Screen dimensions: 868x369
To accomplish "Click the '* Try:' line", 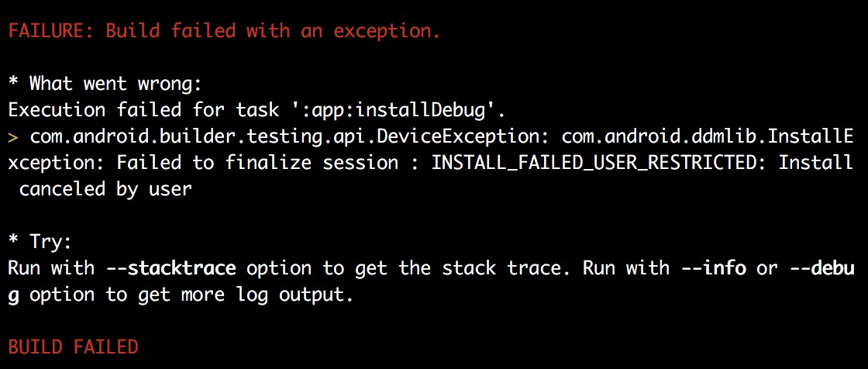I will coord(40,242).
